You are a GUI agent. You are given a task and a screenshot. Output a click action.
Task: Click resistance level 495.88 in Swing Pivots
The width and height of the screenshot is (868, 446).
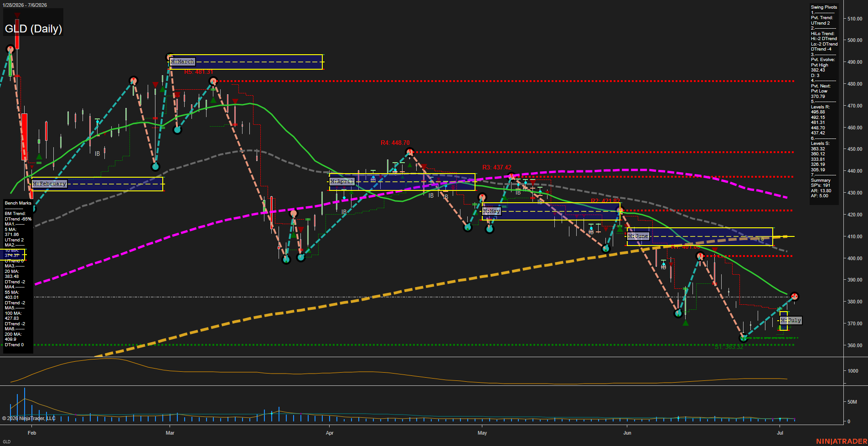[x=818, y=112]
